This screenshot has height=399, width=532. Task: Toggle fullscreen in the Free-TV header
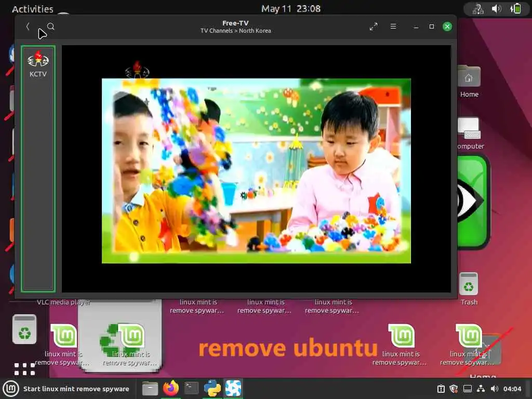[374, 26]
